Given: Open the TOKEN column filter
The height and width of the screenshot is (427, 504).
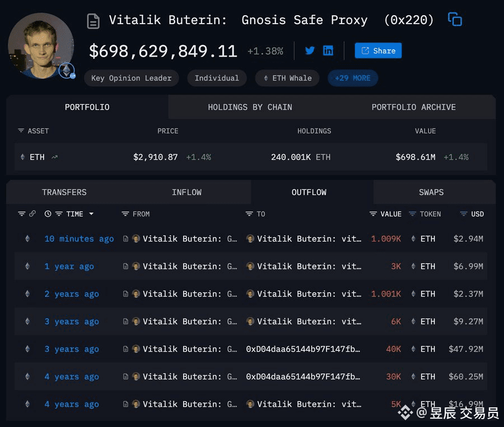Looking at the screenshot, I should [x=412, y=214].
